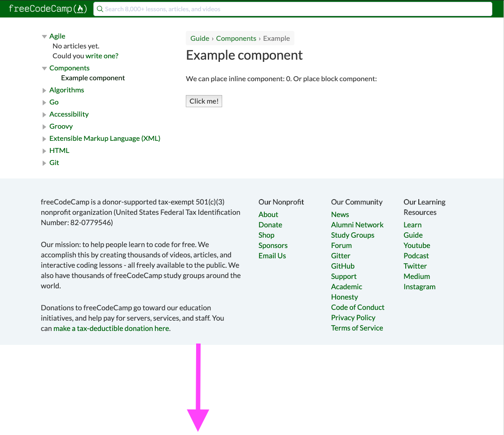Collapse the Agile section triangle
Screen dimensions: 504x435
[44, 37]
